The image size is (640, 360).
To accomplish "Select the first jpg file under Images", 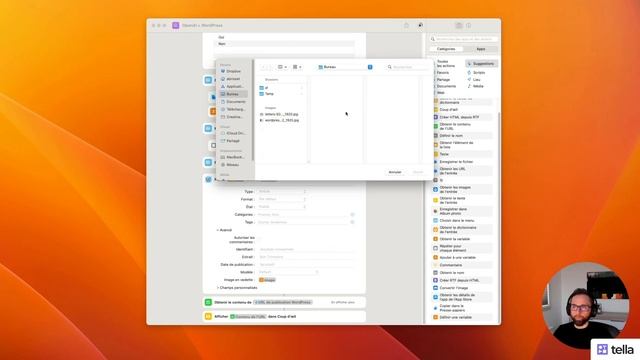I will pyautogui.click(x=281, y=114).
